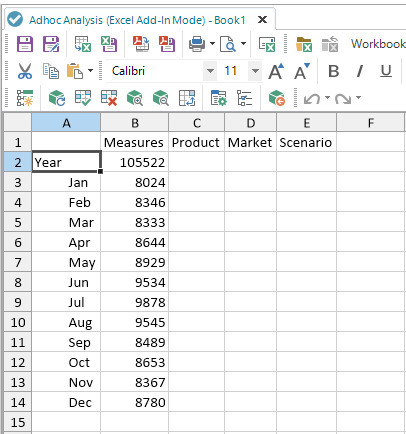
Task: Toggle Underline formatting
Action: click(386, 71)
